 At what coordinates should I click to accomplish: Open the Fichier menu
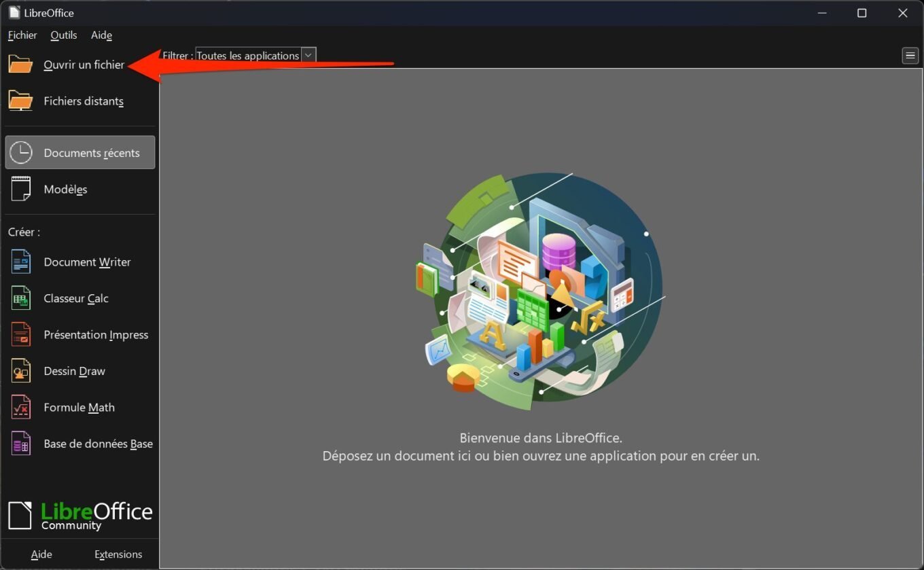click(22, 35)
